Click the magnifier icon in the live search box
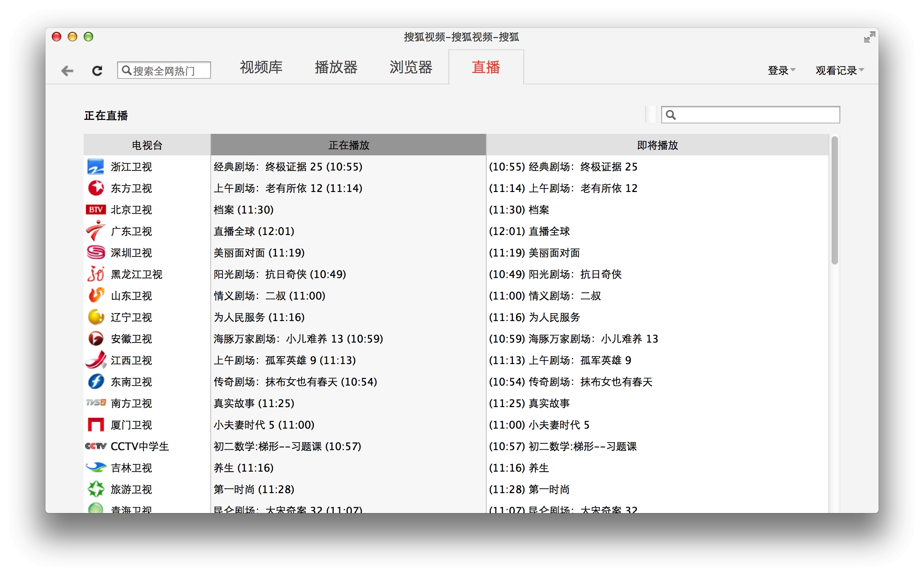The image size is (924, 576). click(x=671, y=115)
